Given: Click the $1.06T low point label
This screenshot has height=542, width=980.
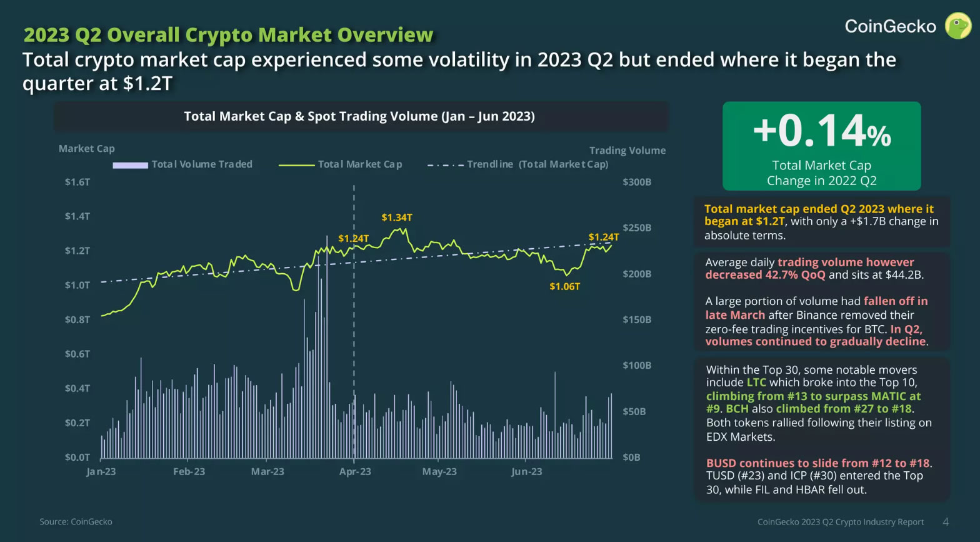Looking at the screenshot, I should pos(564,286).
